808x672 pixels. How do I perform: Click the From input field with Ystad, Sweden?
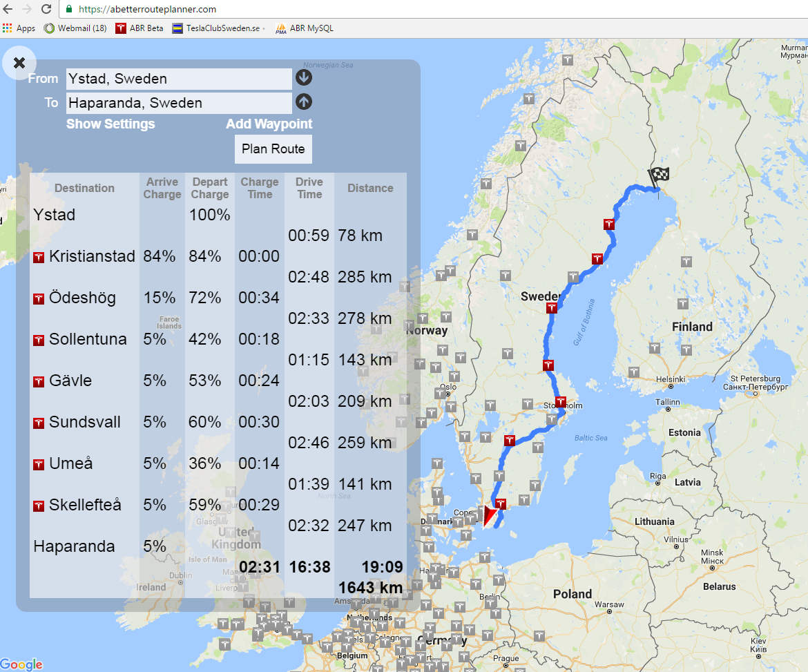click(179, 79)
